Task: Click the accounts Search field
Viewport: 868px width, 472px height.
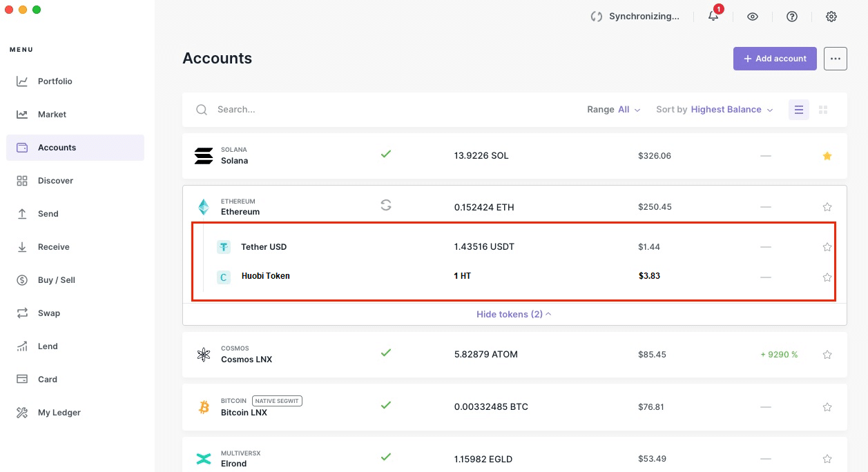Action: pyautogui.click(x=345, y=110)
